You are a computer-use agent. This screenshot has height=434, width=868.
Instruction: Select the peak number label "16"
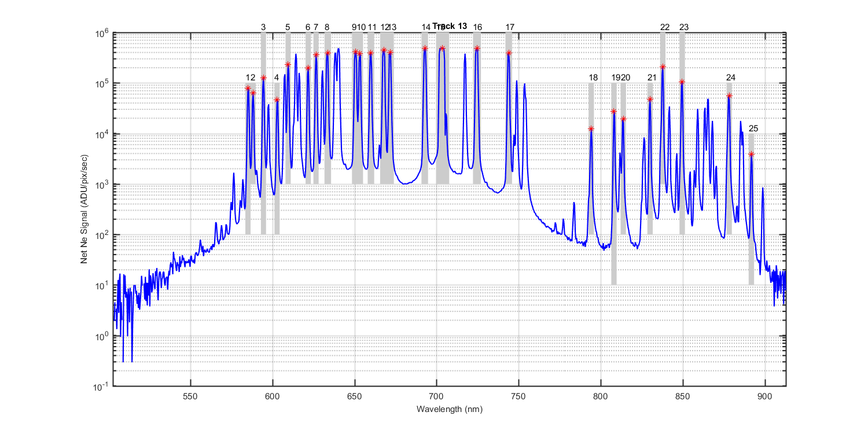point(477,27)
